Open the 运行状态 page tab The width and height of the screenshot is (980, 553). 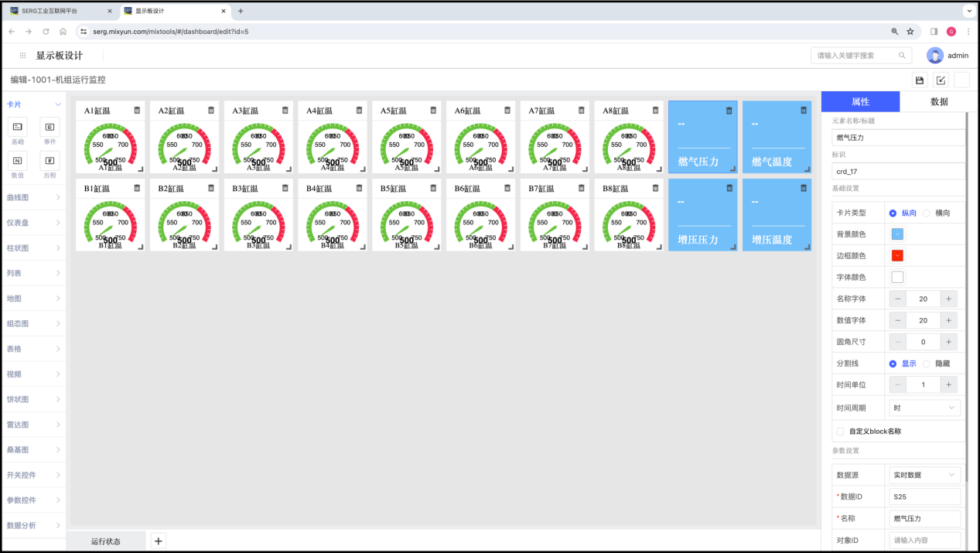click(106, 541)
